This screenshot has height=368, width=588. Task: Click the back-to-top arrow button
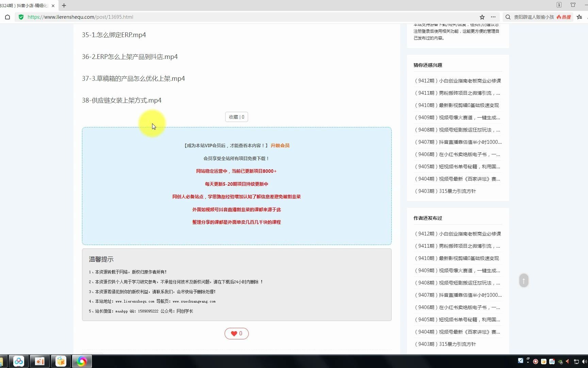524,280
